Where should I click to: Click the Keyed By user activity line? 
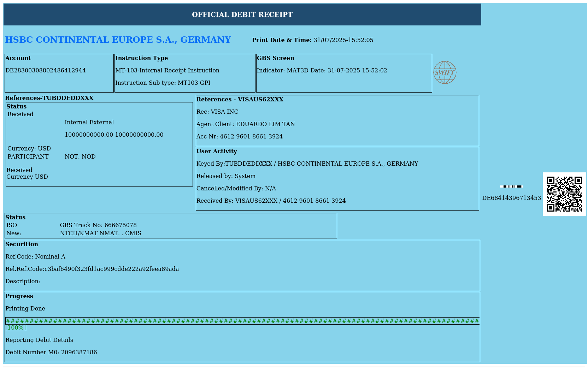307,164
